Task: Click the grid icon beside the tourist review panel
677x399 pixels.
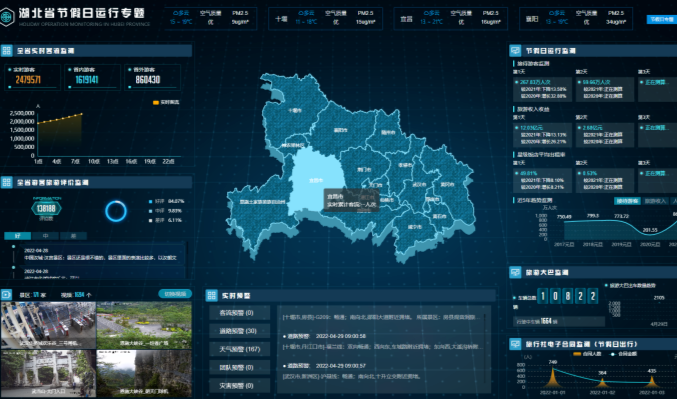Action: click(6, 182)
